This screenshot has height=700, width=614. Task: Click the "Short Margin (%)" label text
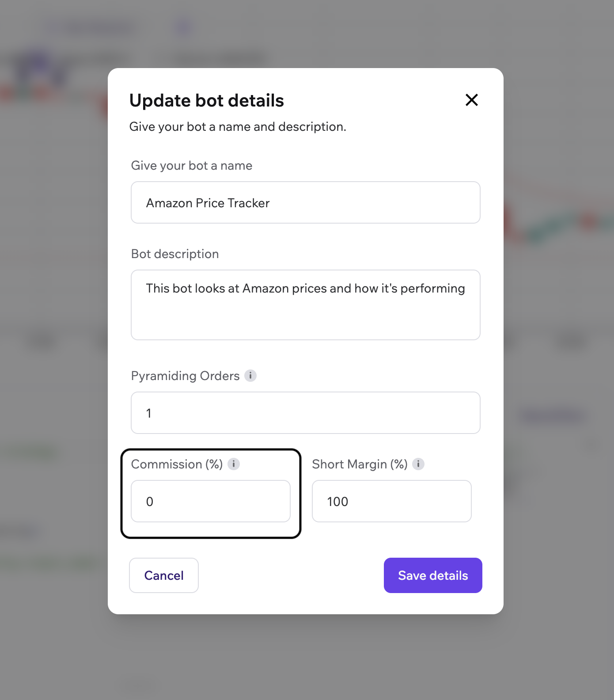click(x=360, y=464)
